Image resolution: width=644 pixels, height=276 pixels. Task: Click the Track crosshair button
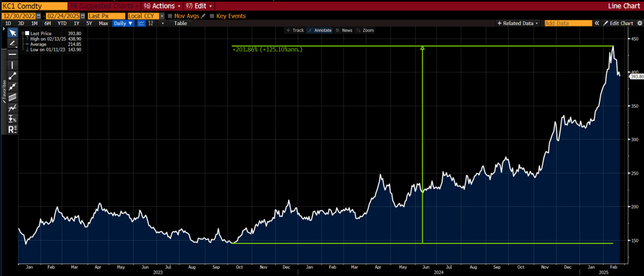pos(295,31)
